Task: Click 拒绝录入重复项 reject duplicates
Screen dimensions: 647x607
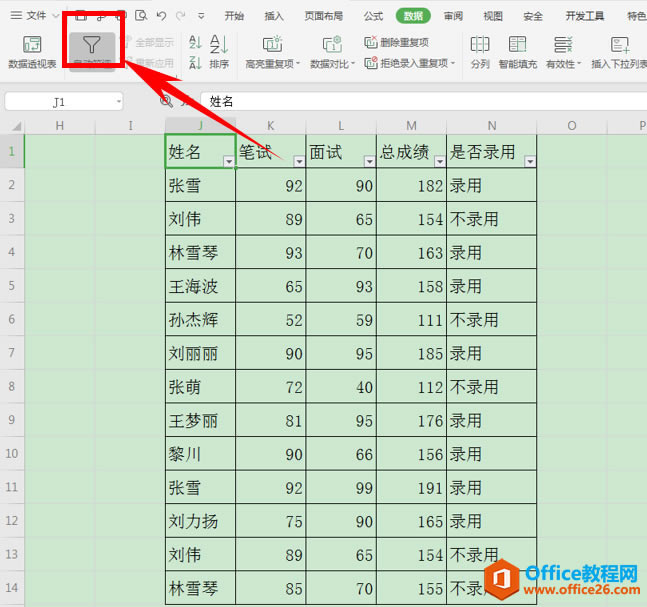Action: pos(410,63)
